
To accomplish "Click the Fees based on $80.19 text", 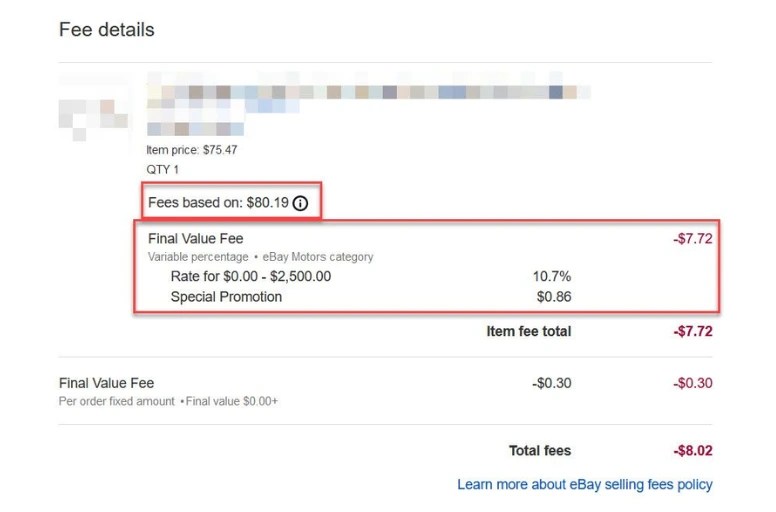I will tap(218, 203).
